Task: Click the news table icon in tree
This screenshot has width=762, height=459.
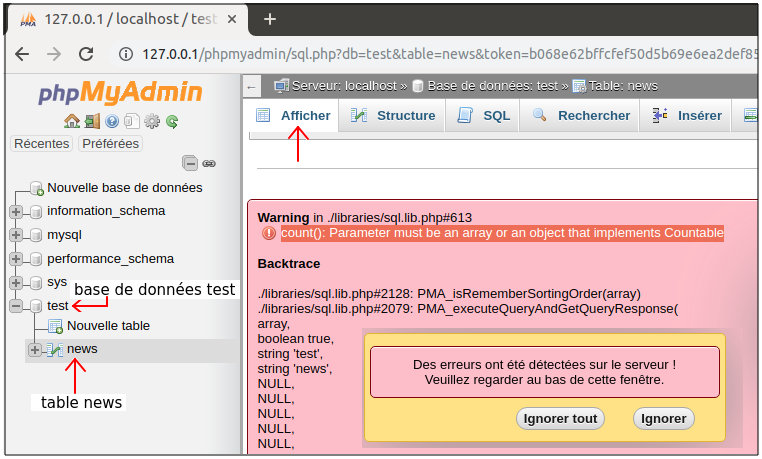Action: [55, 350]
